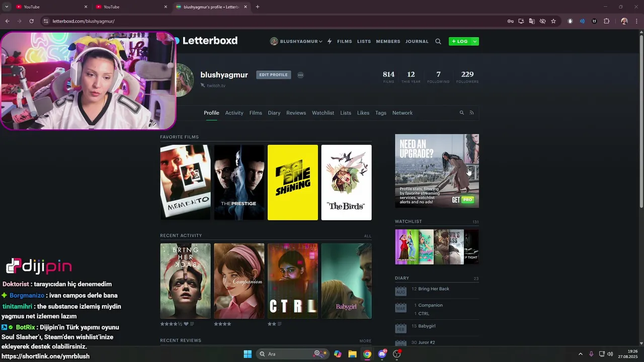Open File Explorer from the taskbar
This screenshot has height=362, width=644.
click(352, 354)
